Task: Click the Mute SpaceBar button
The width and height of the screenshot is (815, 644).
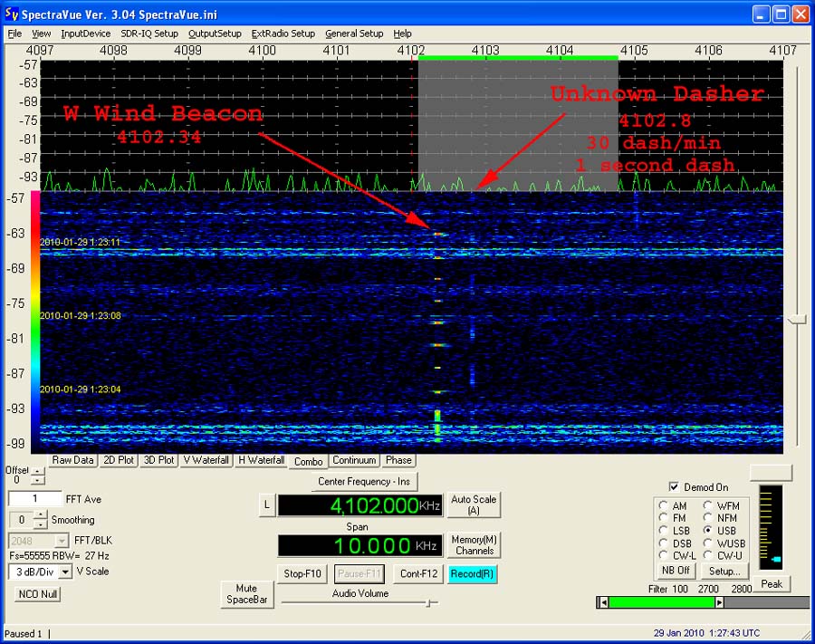Action: (x=247, y=594)
